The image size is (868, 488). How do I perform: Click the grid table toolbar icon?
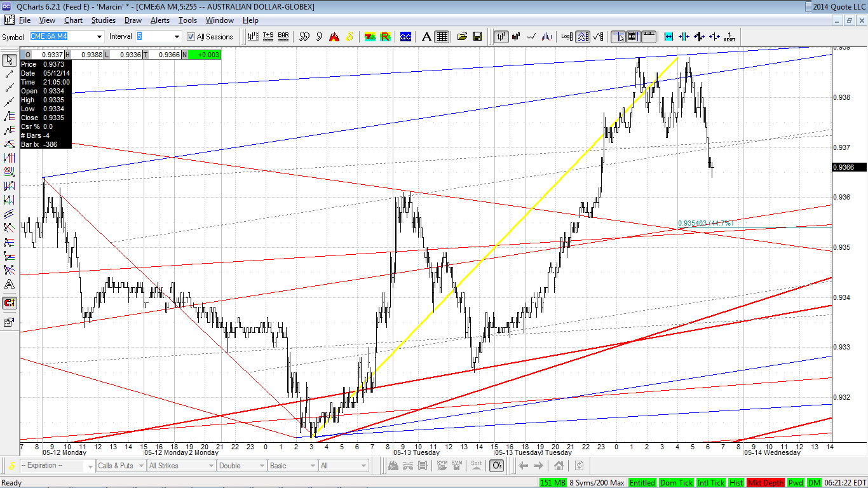click(x=442, y=37)
